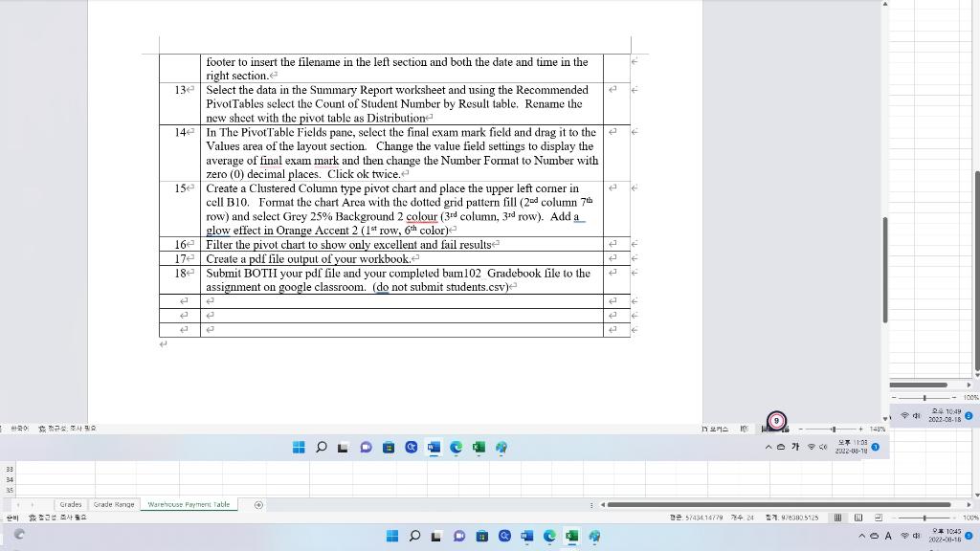
Task: Select the Warehouse Payment Table sheet tab
Action: 189,504
